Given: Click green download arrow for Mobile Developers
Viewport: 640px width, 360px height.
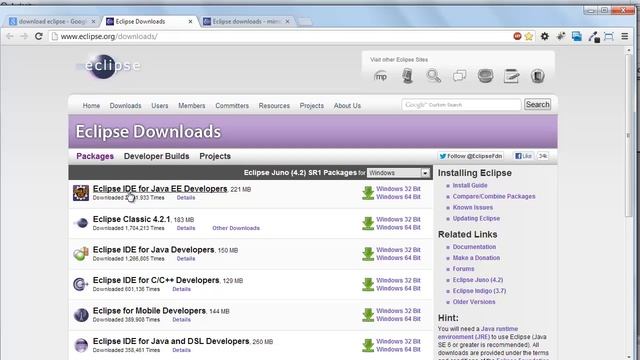Looking at the screenshot, I should click(x=368, y=315).
